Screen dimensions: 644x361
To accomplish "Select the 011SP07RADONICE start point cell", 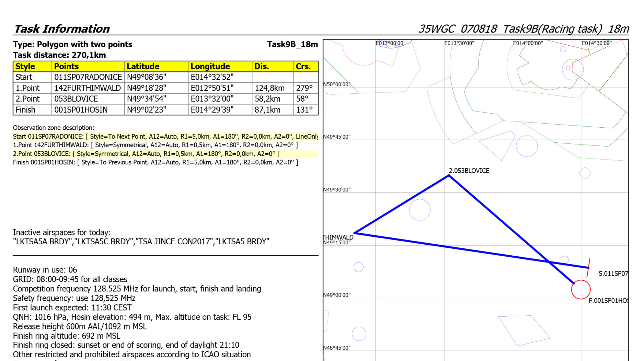I will pyautogui.click(x=88, y=77).
